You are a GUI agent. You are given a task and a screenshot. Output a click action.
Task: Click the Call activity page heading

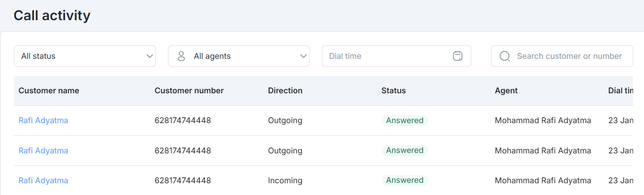(x=52, y=16)
